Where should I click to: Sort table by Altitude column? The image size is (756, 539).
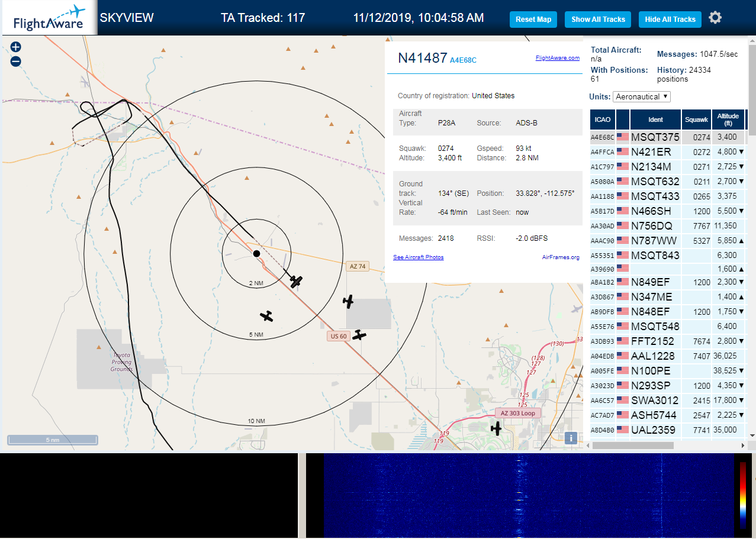tap(728, 120)
